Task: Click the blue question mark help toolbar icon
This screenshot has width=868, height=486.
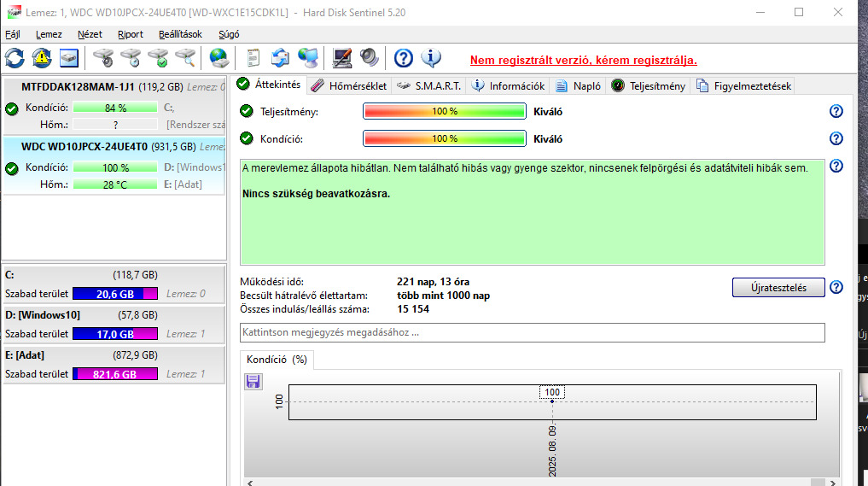Action: pyautogui.click(x=404, y=58)
